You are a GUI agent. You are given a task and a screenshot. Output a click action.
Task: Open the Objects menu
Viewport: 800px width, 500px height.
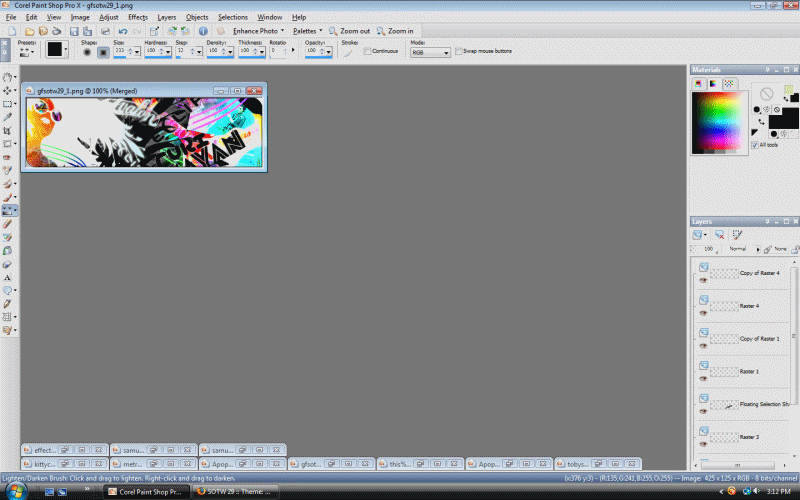pos(197,17)
